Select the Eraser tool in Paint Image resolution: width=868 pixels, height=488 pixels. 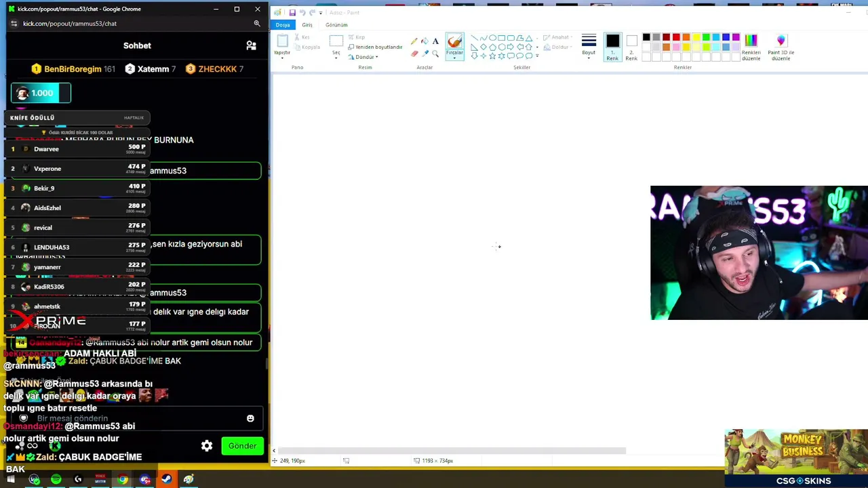point(414,53)
